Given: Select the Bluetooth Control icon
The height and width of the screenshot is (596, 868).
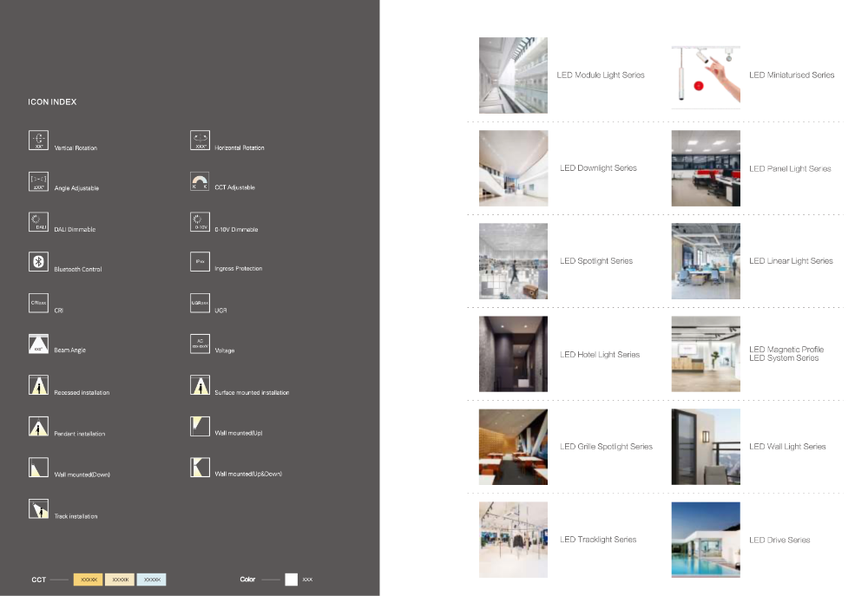Looking at the screenshot, I should tap(39, 262).
